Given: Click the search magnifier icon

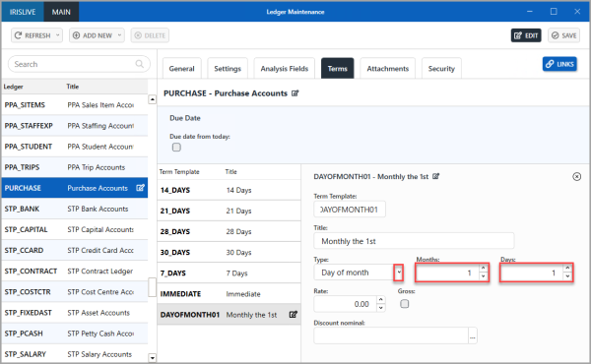Looking at the screenshot, I should pos(140,64).
